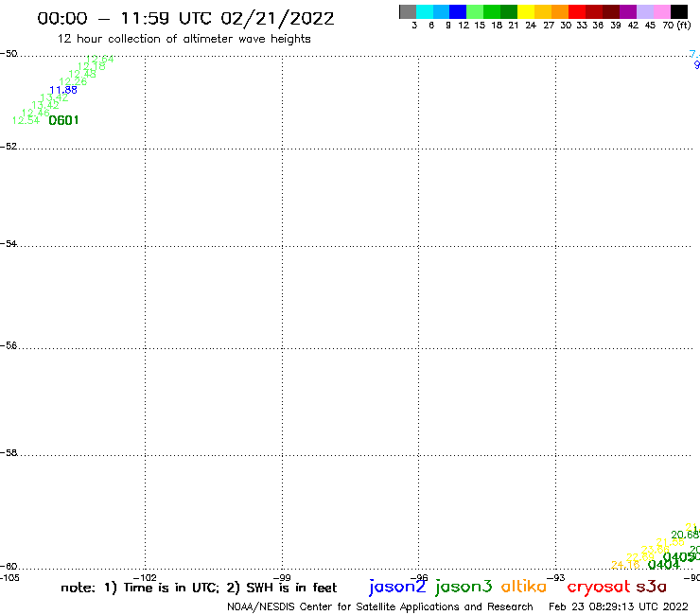This screenshot has width=700, height=615.
Task: Pick the orange legend swatch
Action: pos(560,11)
